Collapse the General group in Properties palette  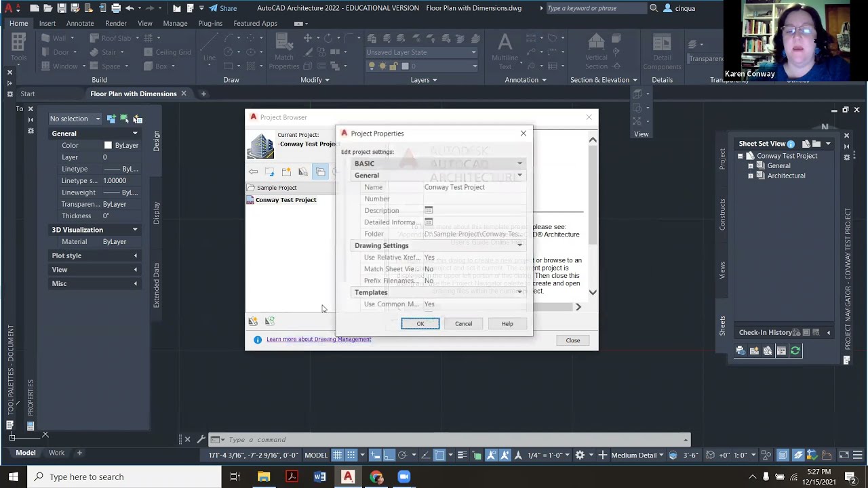coord(135,134)
